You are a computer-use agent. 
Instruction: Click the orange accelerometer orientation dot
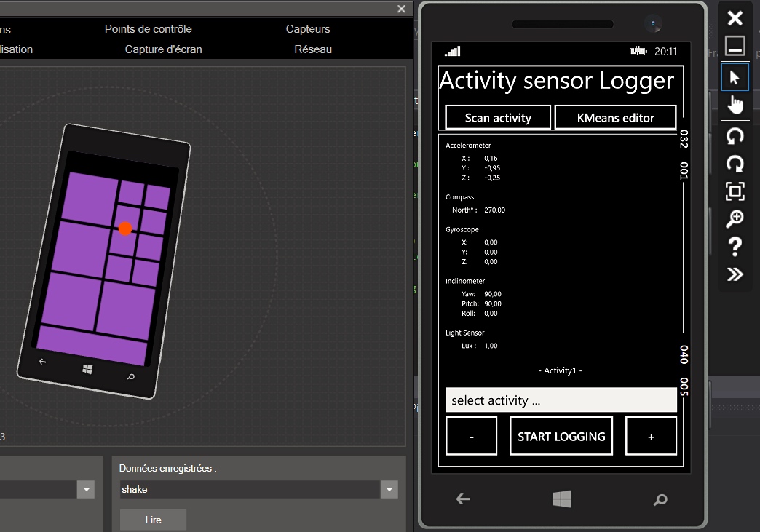125,229
